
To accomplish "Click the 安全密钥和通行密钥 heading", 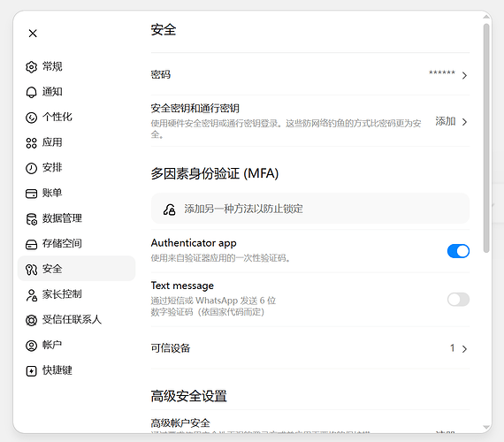I will tap(195, 109).
